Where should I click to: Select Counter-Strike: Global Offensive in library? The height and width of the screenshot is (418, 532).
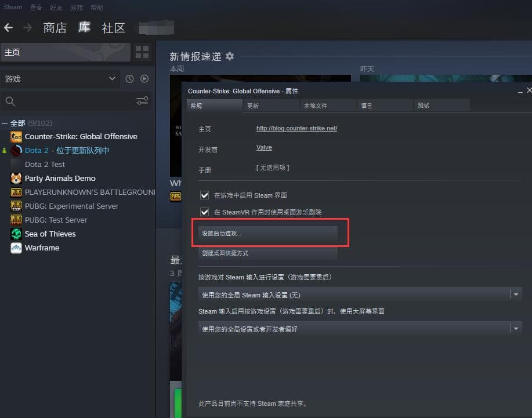[81, 137]
